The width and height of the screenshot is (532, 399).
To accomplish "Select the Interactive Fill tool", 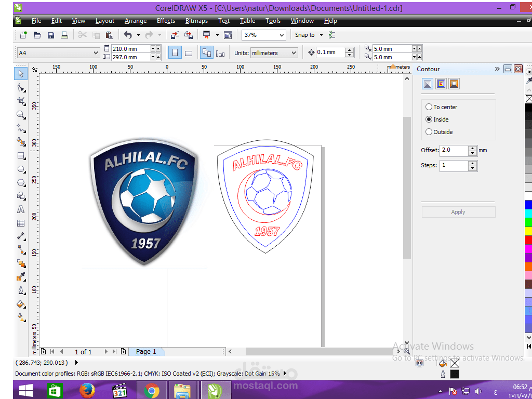I will pos(21,317).
